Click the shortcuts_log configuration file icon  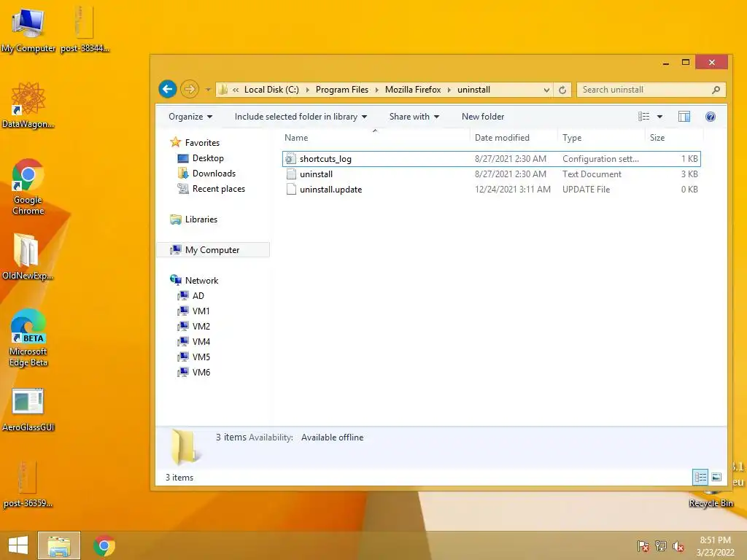point(290,158)
